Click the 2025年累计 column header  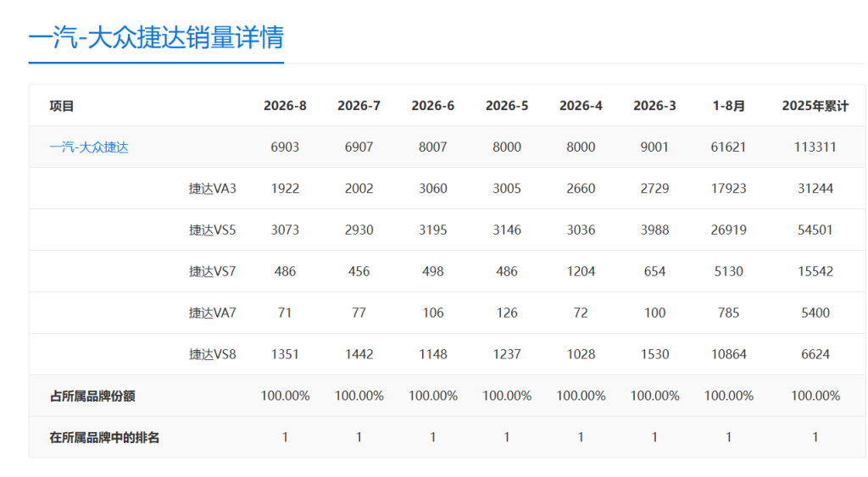pyautogui.click(x=815, y=106)
